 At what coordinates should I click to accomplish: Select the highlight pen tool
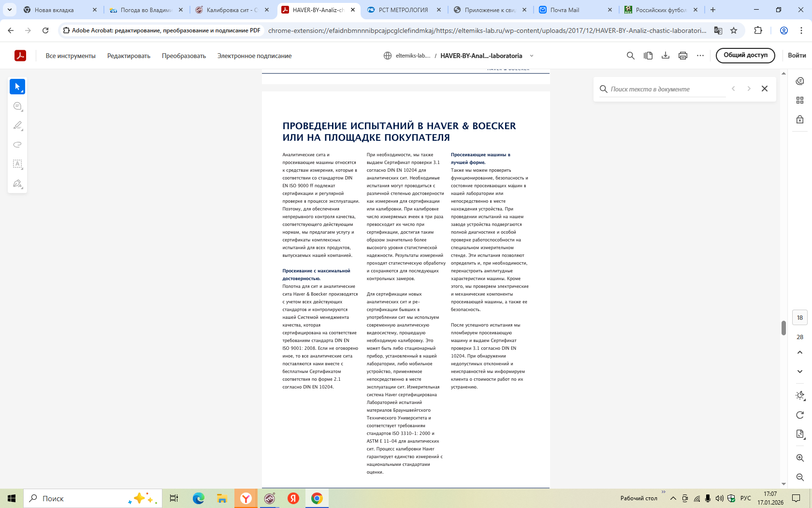(17, 126)
